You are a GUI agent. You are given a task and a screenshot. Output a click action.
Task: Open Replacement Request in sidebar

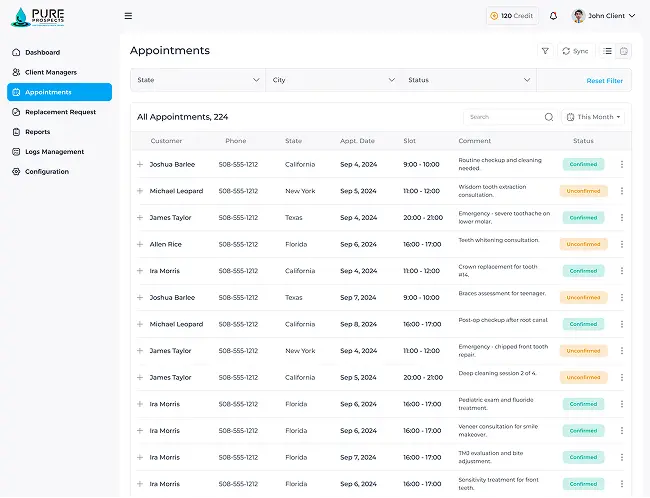pos(60,112)
